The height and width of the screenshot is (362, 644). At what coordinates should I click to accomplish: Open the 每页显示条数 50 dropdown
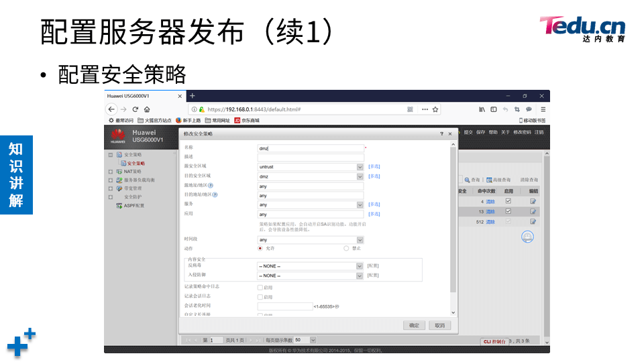[x=313, y=340]
